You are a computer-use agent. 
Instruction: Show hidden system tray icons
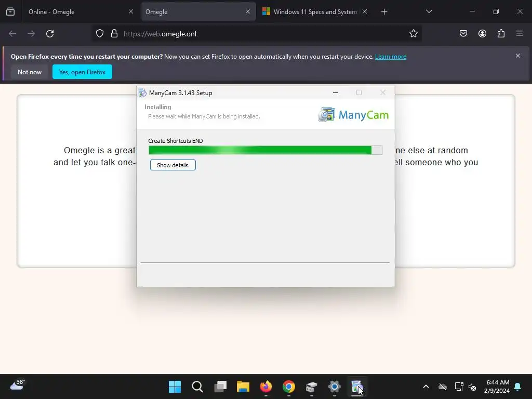[426, 387]
